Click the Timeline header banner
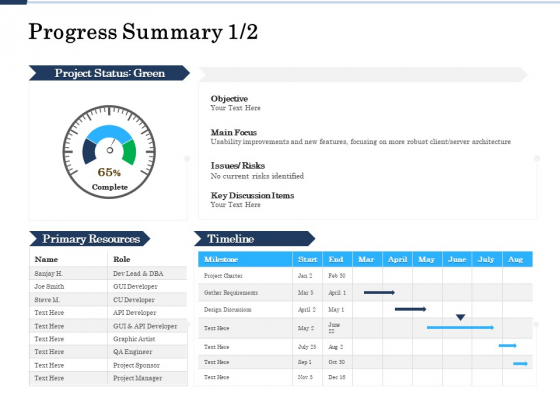The image size is (560, 420). [x=255, y=239]
